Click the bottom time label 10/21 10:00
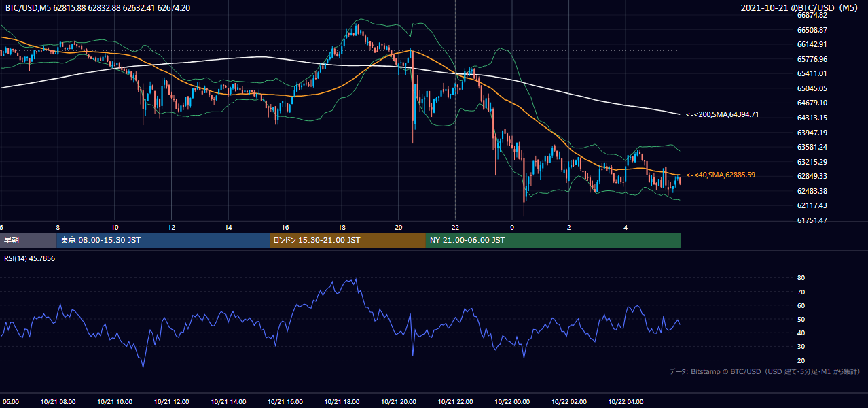Screen dimensions: 868x408 [x=115, y=402]
